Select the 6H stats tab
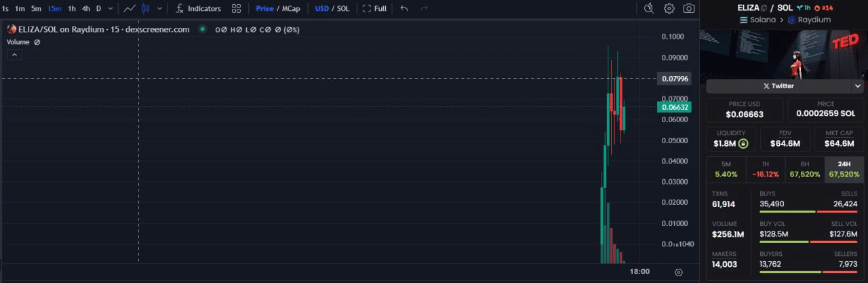 tap(805, 170)
